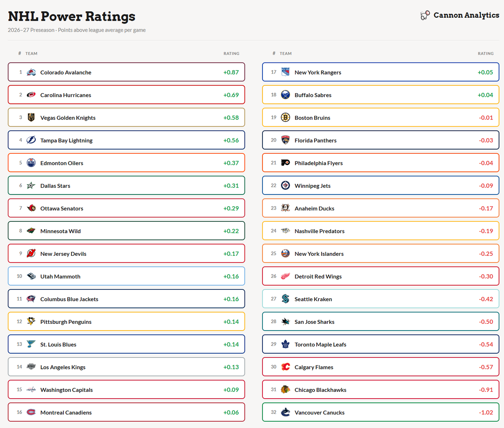Click the -1.02 rating for Vancouver
Screen dimensions: 504x428
point(486,412)
